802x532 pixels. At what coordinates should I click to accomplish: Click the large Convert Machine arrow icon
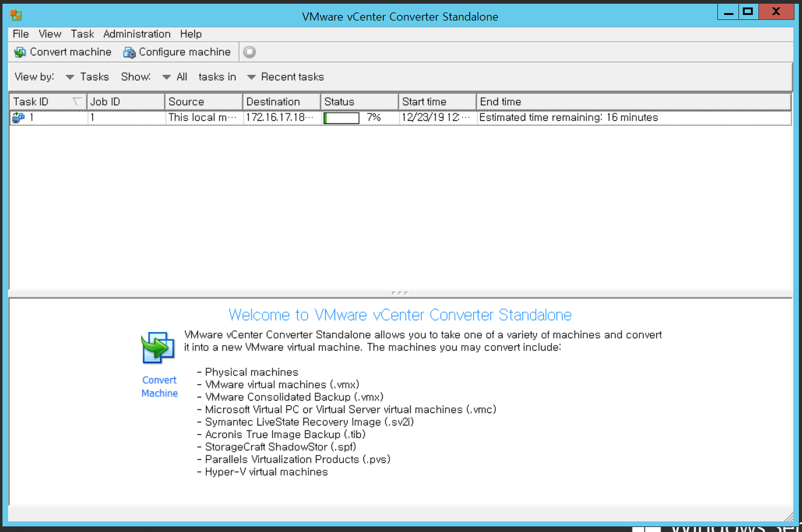click(158, 348)
